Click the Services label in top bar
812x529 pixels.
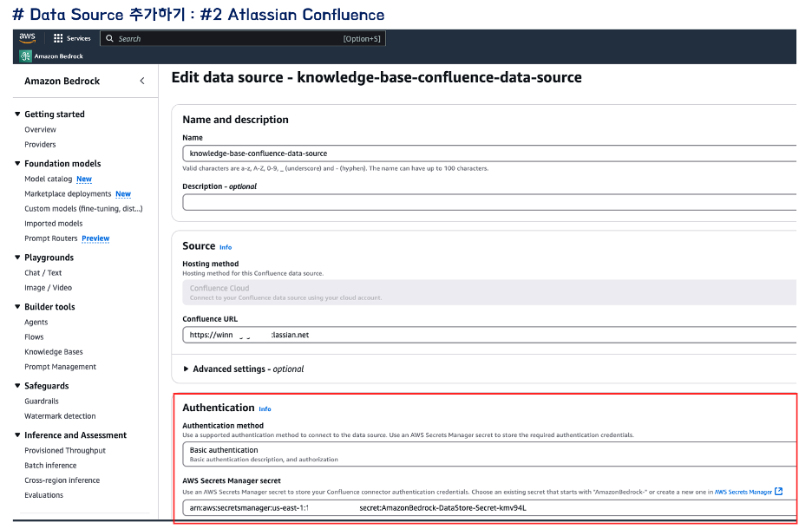(x=79, y=38)
